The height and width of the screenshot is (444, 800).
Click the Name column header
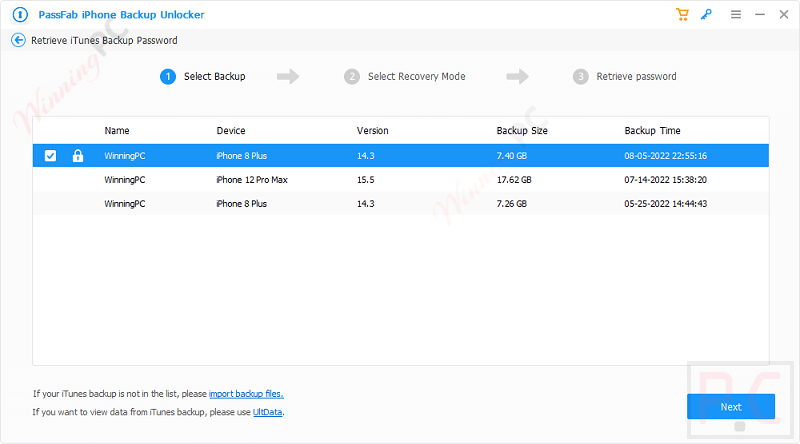tap(117, 131)
